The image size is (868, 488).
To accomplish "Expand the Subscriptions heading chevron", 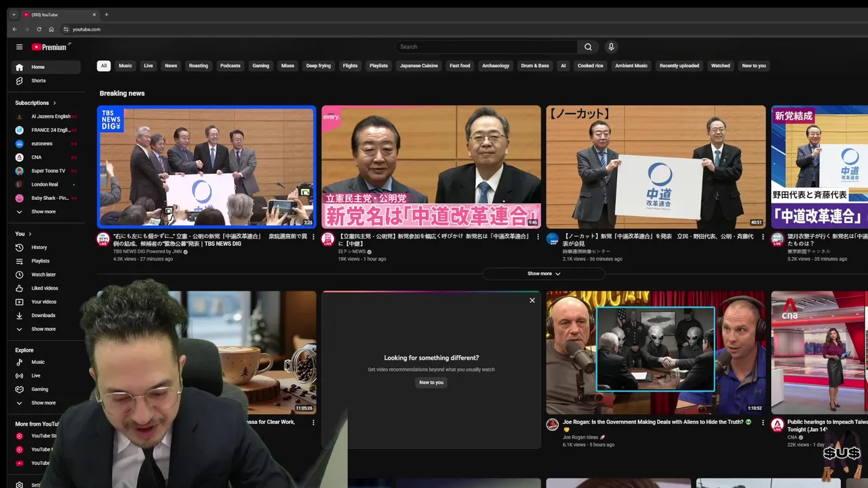I will [54, 103].
